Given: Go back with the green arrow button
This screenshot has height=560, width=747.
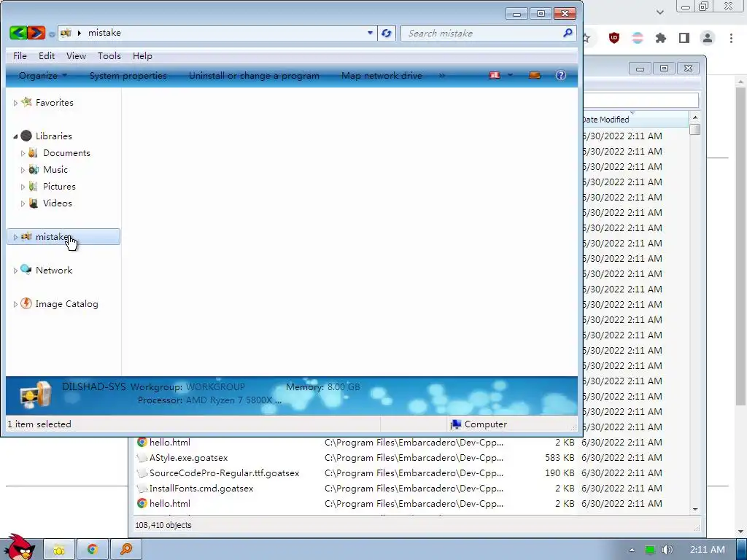Looking at the screenshot, I should (18, 33).
